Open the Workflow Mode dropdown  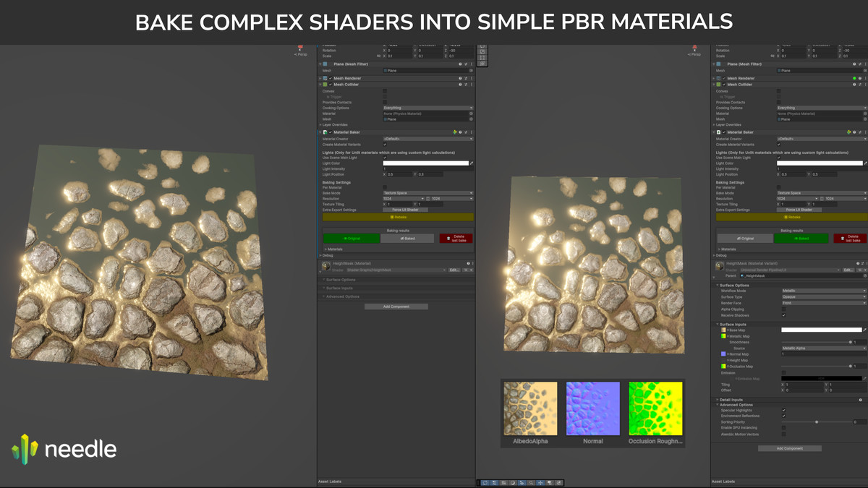click(824, 291)
